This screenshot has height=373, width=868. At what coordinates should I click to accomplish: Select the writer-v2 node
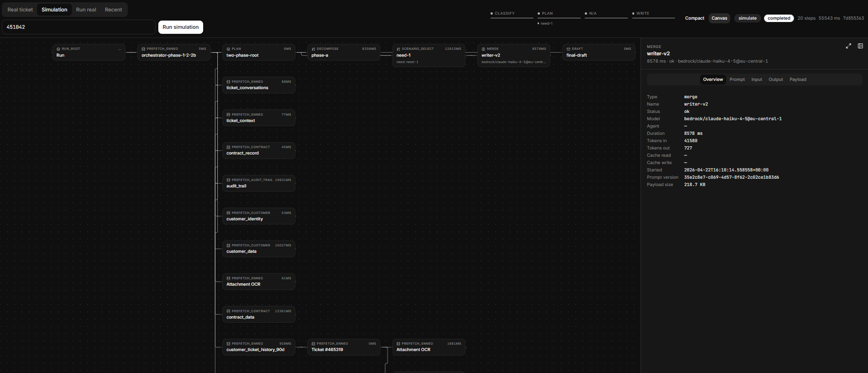(x=514, y=55)
